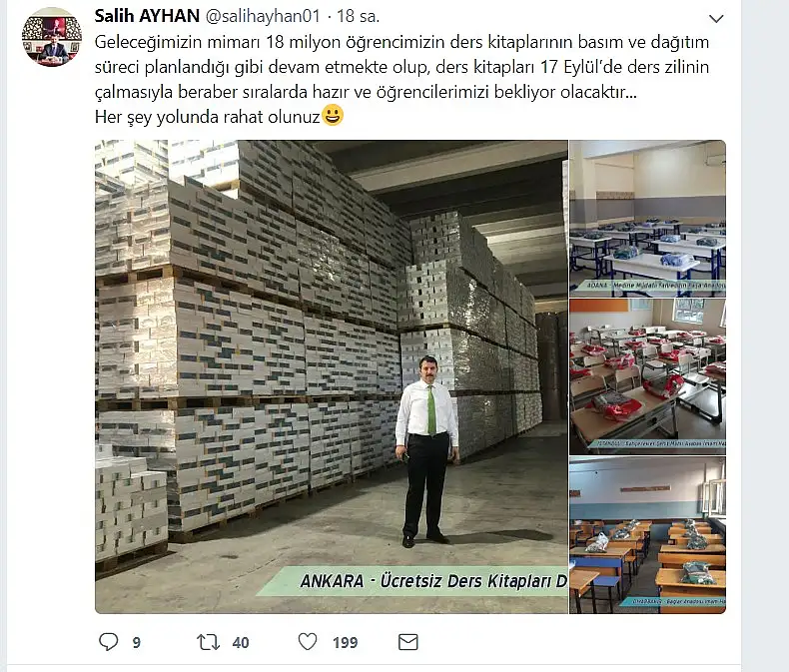Open the tweet options chevron menu

715,19
